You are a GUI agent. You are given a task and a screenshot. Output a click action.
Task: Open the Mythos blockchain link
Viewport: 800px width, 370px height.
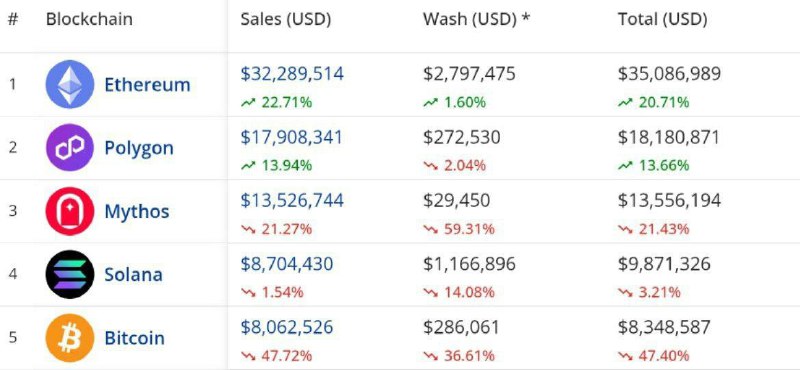coord(137,211)
